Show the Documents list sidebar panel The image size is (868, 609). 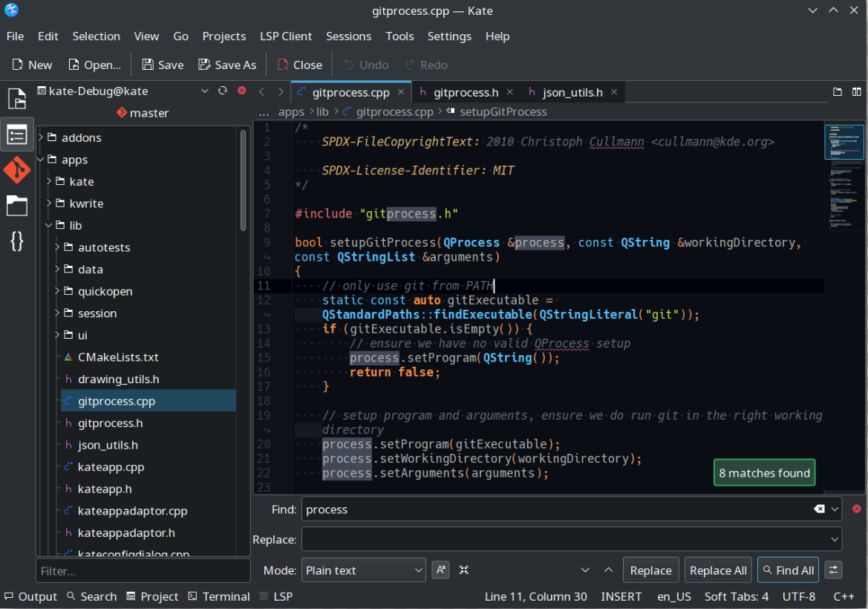pos(16,99)
